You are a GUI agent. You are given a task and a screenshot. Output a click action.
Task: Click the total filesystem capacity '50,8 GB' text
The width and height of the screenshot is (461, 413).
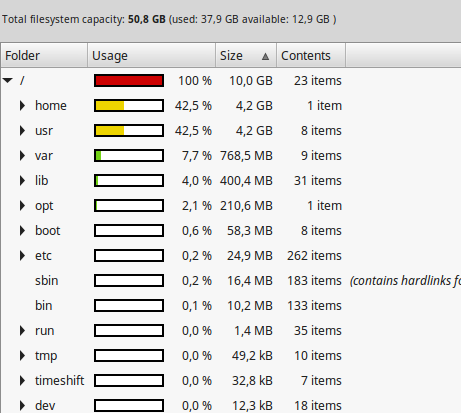click(147, 19)
